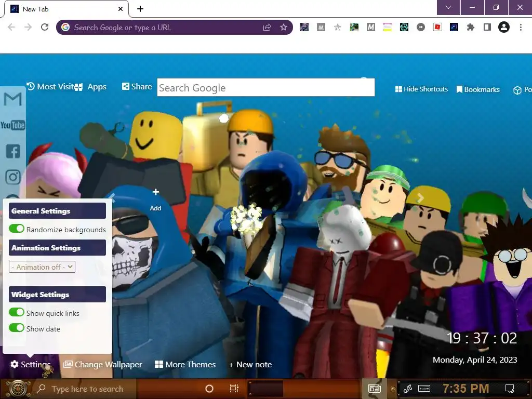Reload the current page
The height and width of the screenshot is (399, 532).
point(45,27)
